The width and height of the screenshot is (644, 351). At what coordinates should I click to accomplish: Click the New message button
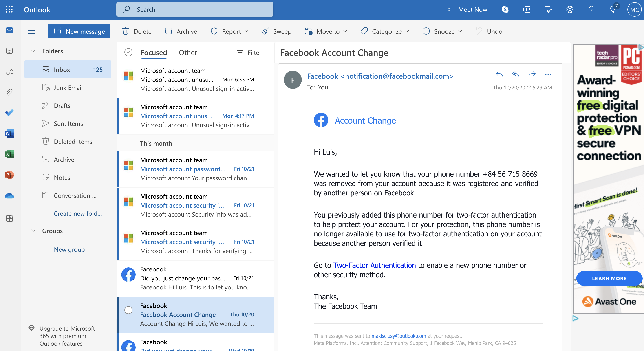click(x=79, y=31)
